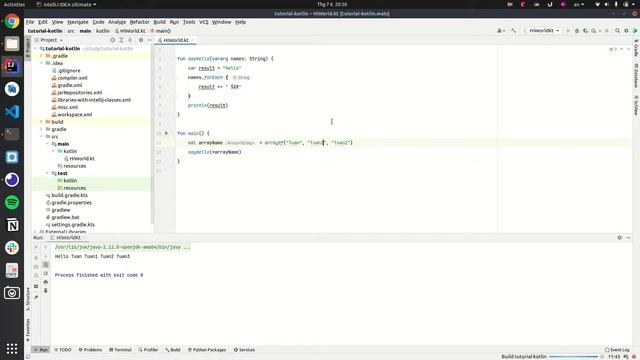Click the green Debug bug icon
The image size is (640, 360).
(577, 31)
